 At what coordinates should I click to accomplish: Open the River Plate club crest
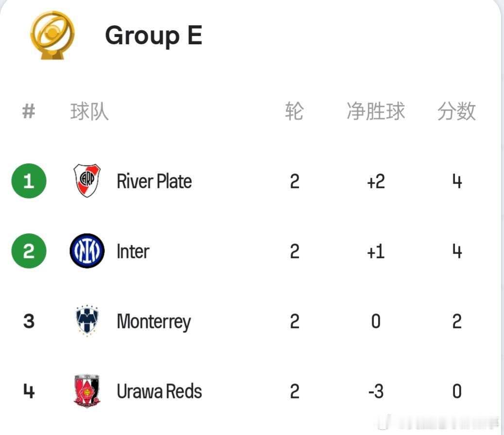click(87, 180)
